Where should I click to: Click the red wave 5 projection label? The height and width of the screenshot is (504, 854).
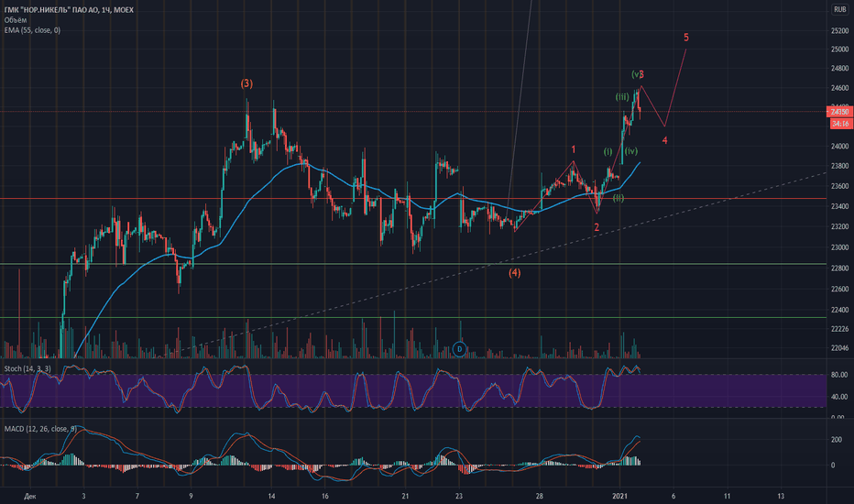[x=686, y=38]
